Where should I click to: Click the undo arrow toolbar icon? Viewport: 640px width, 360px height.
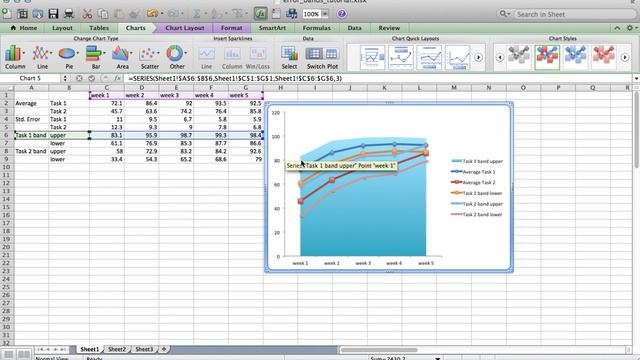click(153, 14)
